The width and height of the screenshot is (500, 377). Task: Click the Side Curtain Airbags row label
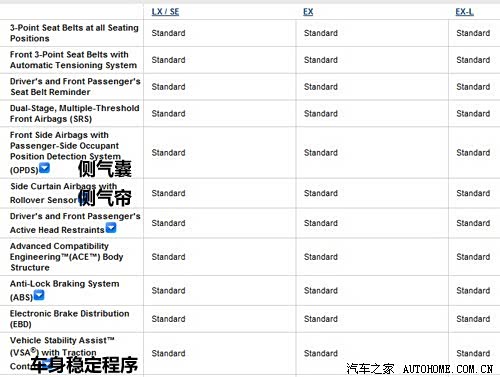coord(64,193)
